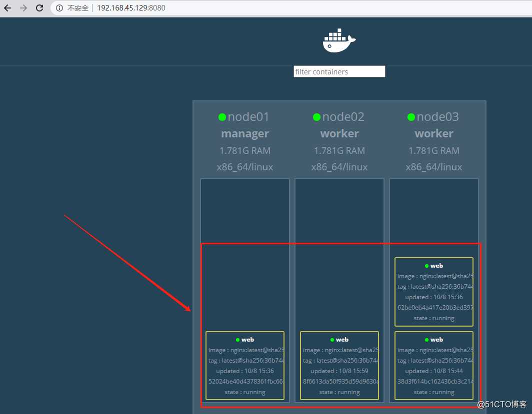Select the node02 worker label

tap(339, 133)
